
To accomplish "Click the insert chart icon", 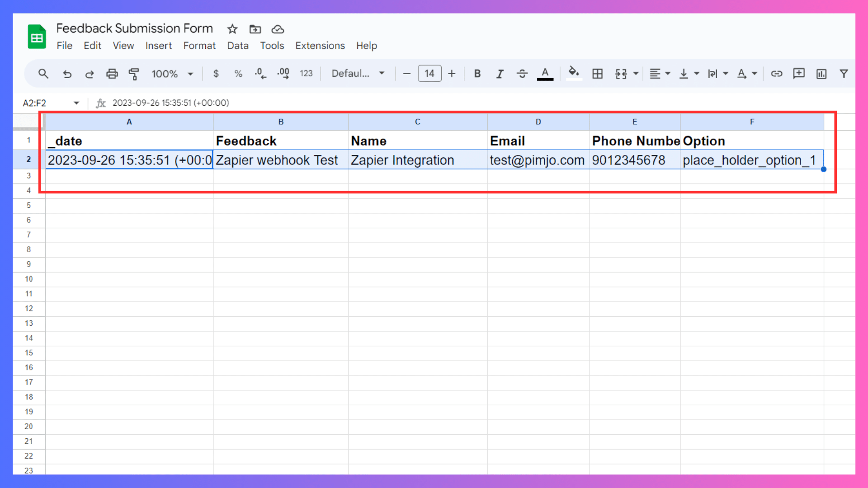I will point(821,74).
